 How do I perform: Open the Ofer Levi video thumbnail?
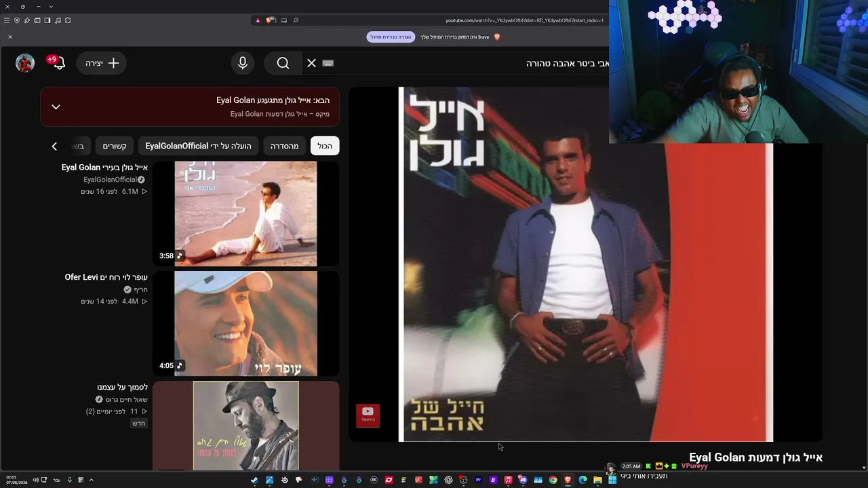coord(245,323)
